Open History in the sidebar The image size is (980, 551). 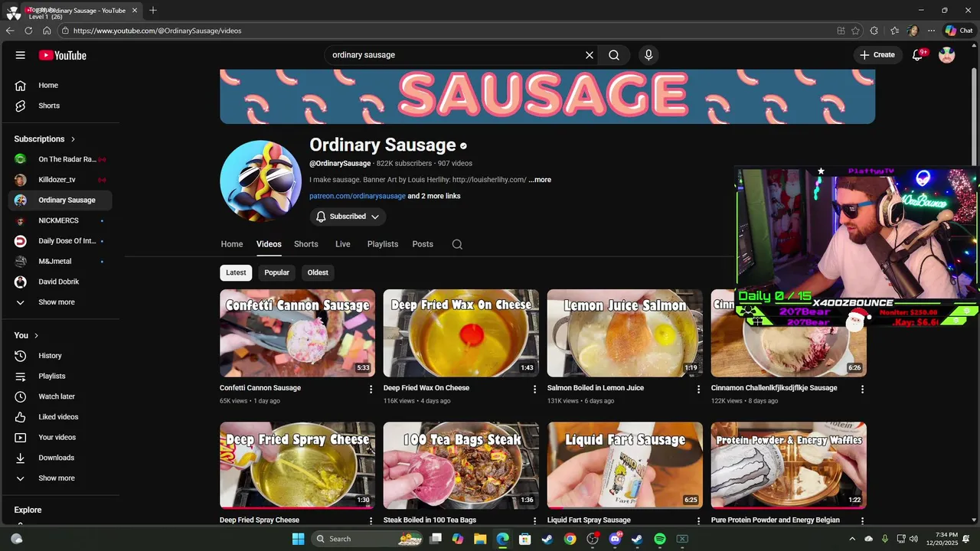click(x=60, y=356)
